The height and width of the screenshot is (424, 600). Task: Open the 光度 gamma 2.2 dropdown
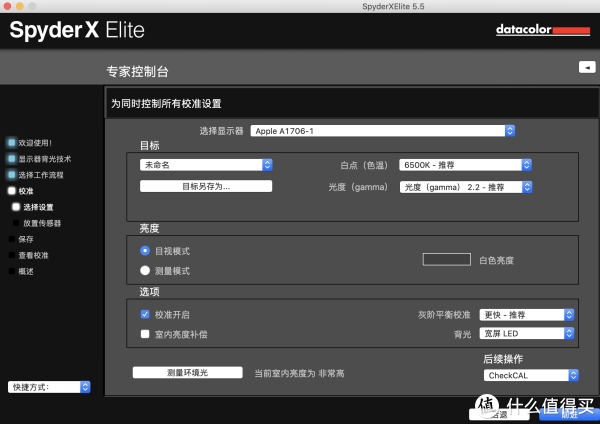click(x=466, y=187)
